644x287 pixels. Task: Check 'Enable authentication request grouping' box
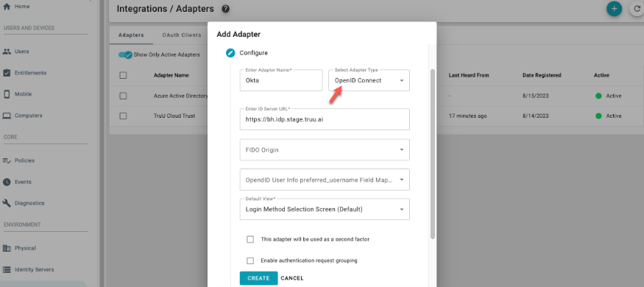(x=250, y=261)
